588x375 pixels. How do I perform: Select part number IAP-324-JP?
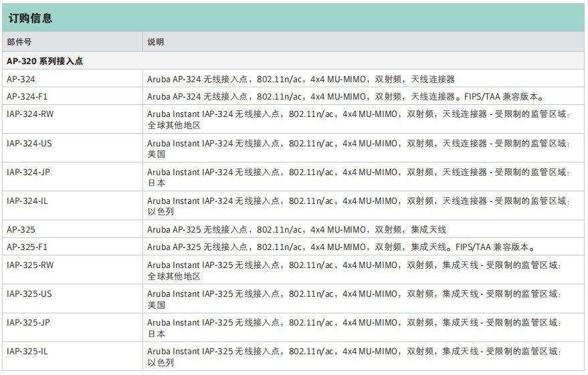[x=28, y=172]
